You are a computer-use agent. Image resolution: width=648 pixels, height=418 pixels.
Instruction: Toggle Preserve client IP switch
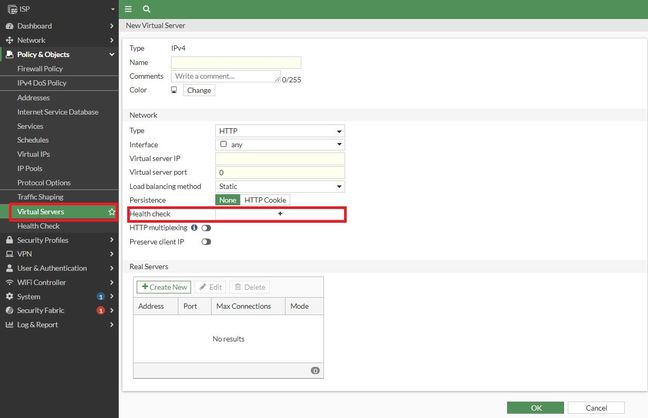click(206, 242)
